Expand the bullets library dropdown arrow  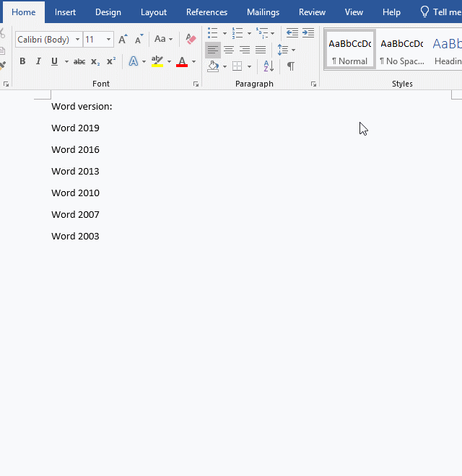click(x=225, y=33)
